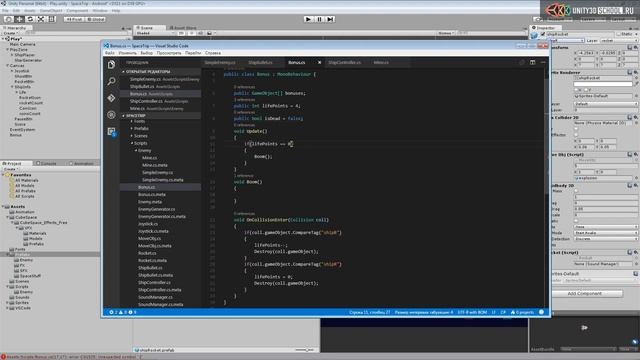
Task: Toggle Global handle rotation button
Action: [95, 19]
